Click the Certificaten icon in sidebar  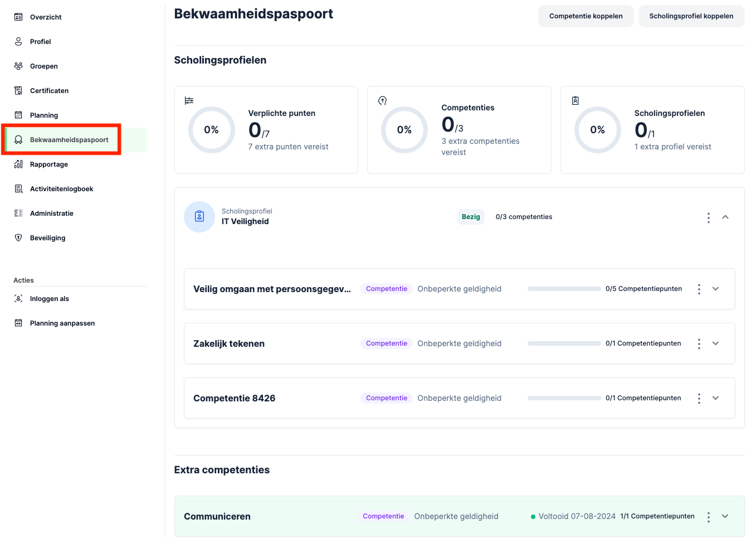(x=18, y=91)
